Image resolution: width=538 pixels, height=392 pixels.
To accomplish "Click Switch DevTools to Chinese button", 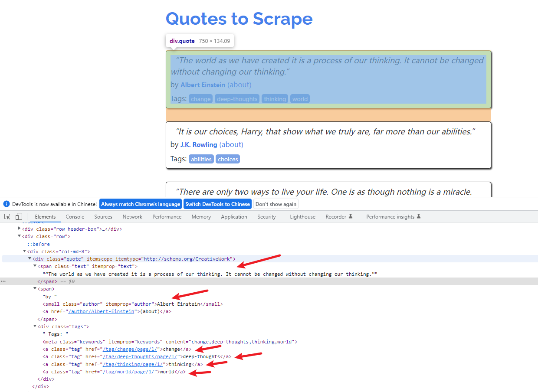I will point(218,204).
